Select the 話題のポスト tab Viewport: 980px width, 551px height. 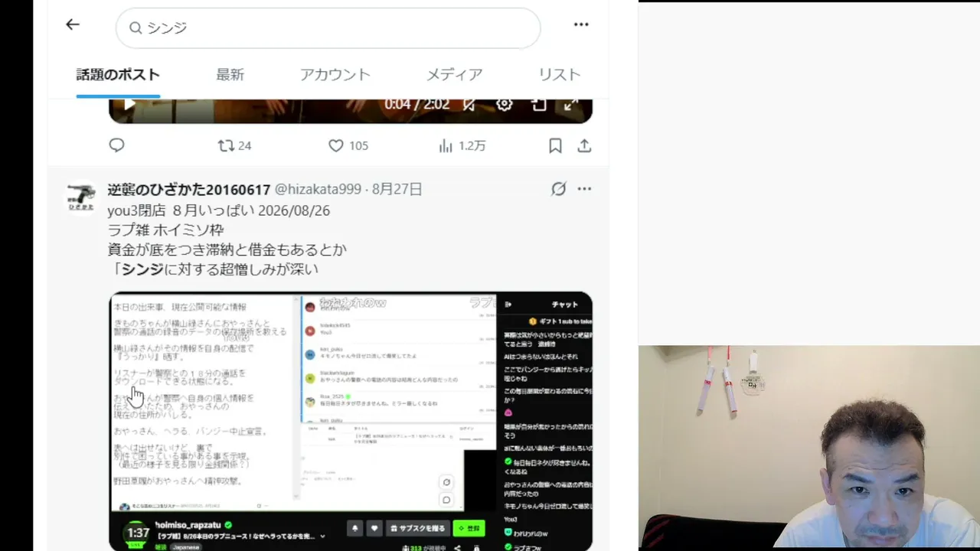tap(118, 74)
